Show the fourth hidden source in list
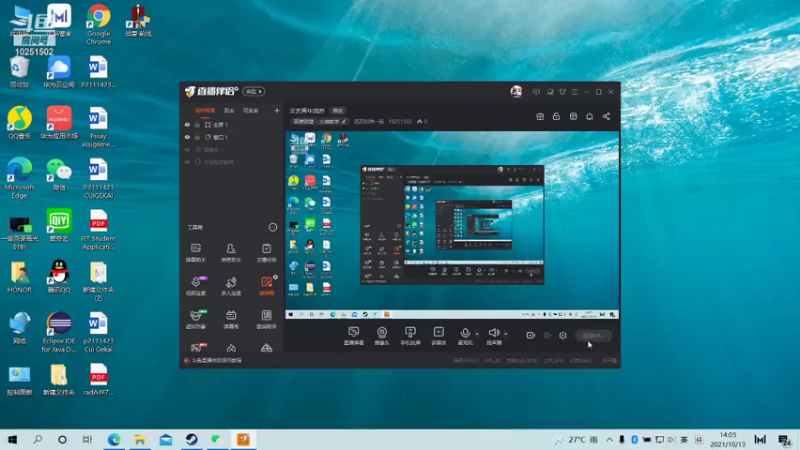800x450 pixels. point(187,162)
